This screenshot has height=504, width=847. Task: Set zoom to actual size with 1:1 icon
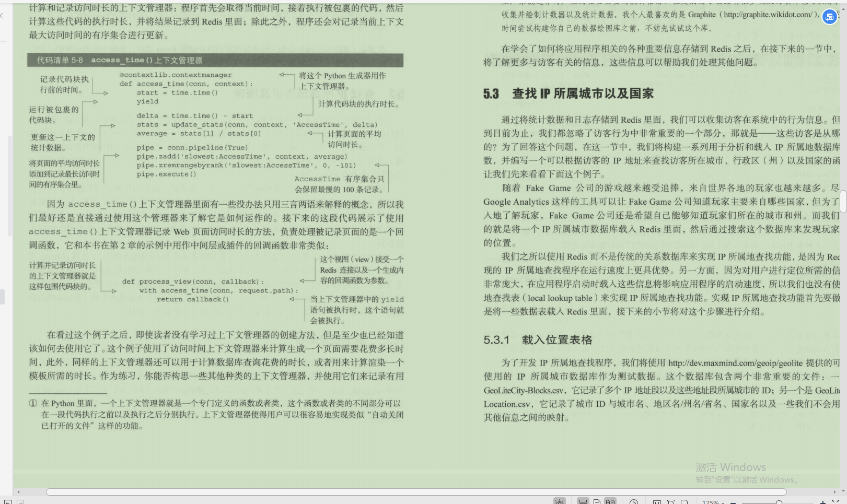pos(657,502)
